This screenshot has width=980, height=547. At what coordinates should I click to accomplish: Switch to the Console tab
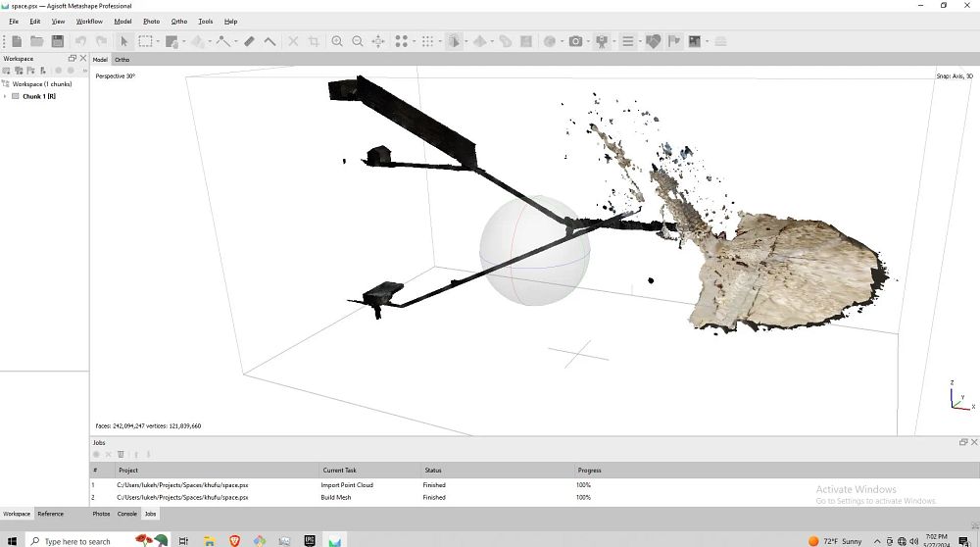[x=127, y=514]
